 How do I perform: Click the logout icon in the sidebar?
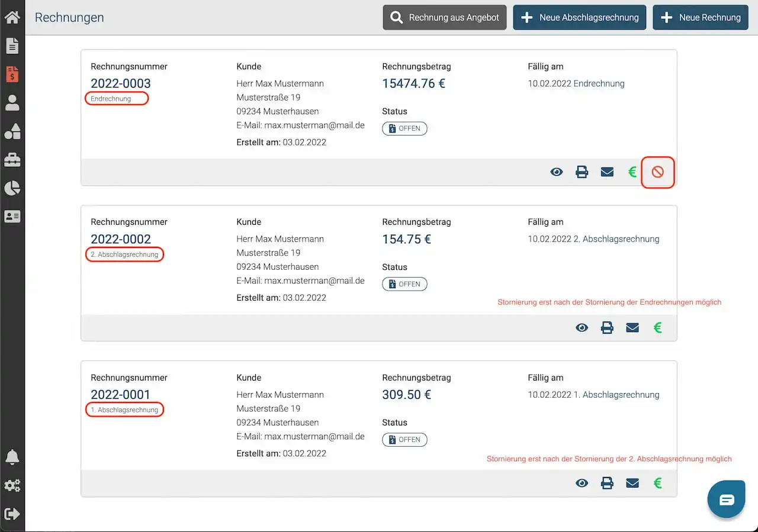12,514
